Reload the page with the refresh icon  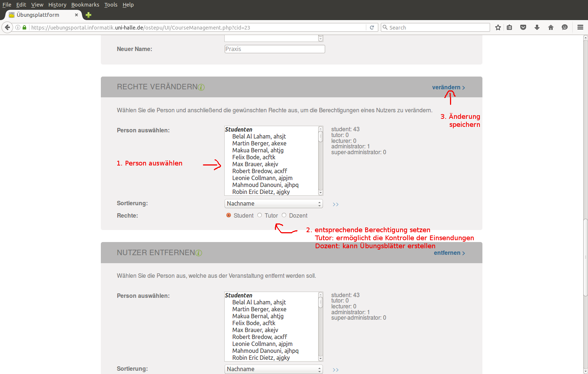(372, 27)
